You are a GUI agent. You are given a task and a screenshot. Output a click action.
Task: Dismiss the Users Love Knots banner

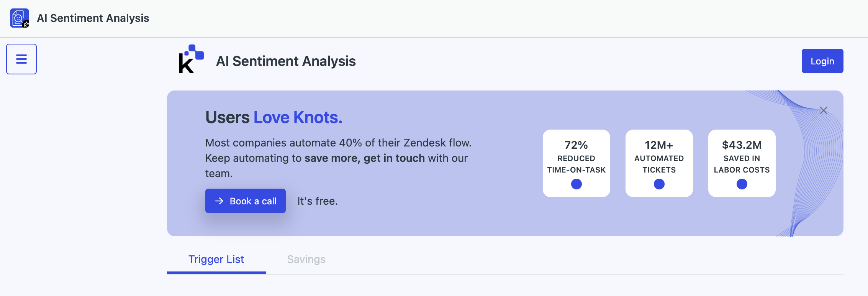click(x=824, y=110)
